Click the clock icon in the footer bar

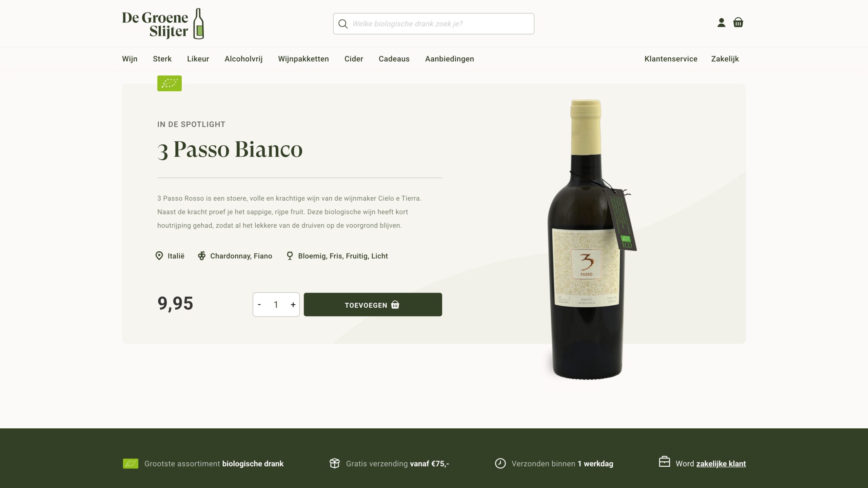500,463
